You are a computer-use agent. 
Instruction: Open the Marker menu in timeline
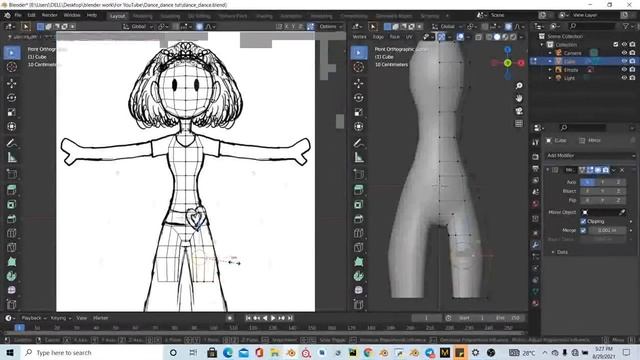pos(100,318)
